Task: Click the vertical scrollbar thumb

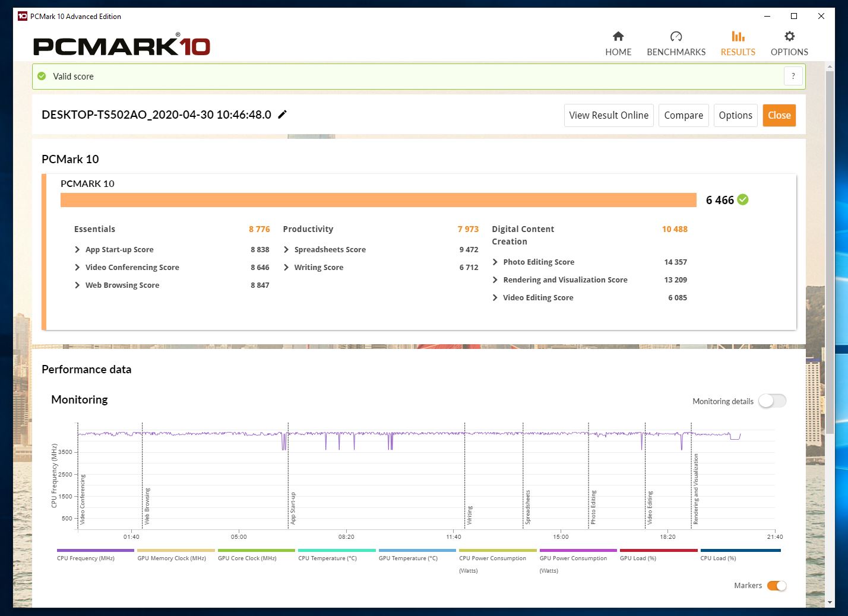Action: (x=830, y=251)
